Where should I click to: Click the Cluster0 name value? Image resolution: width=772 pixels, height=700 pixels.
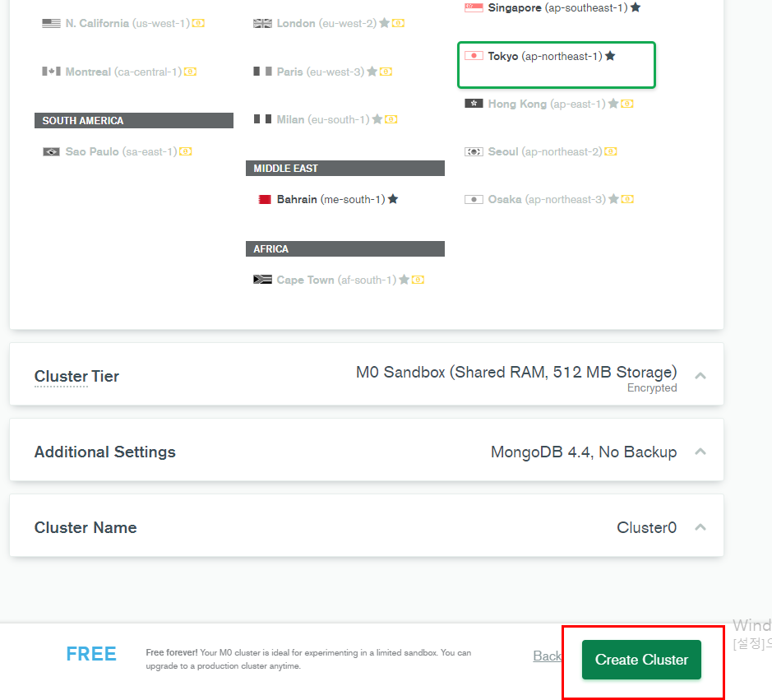click(647, 527)
